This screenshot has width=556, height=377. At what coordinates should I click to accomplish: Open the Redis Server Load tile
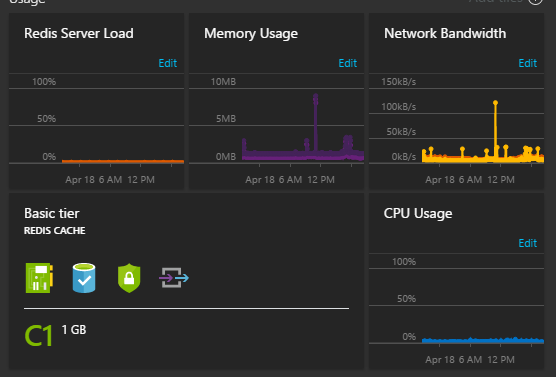click(79, 33)
